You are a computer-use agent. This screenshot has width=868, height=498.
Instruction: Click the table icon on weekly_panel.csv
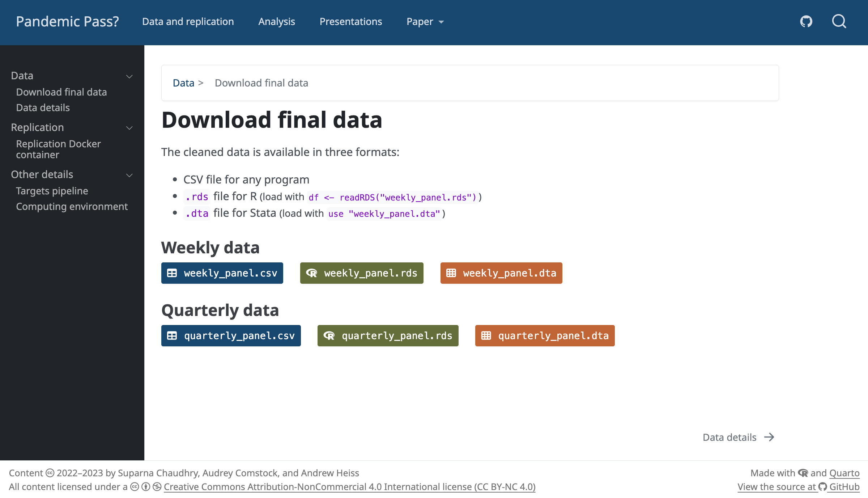click(x=172, y=273)
